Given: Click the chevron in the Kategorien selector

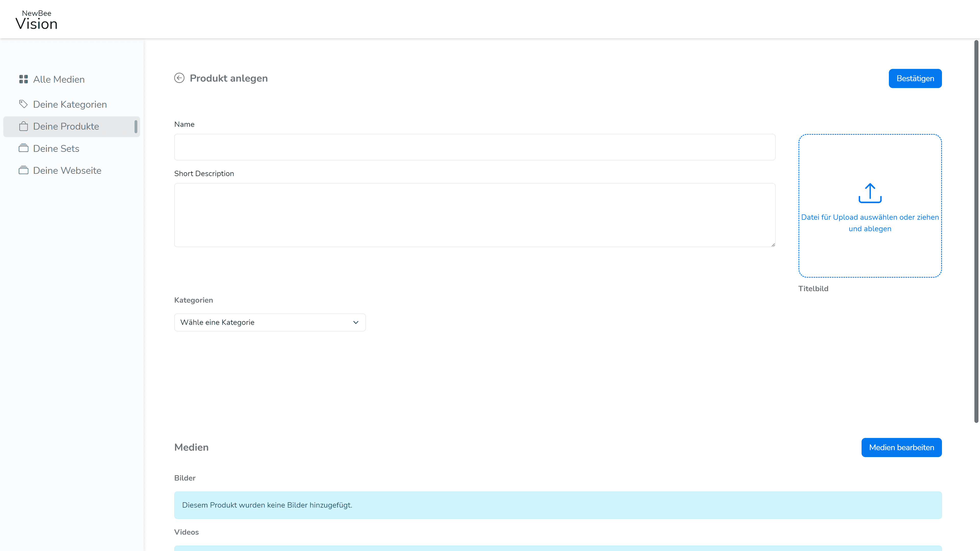Looking at the screenshot, I should pos(356,322).
